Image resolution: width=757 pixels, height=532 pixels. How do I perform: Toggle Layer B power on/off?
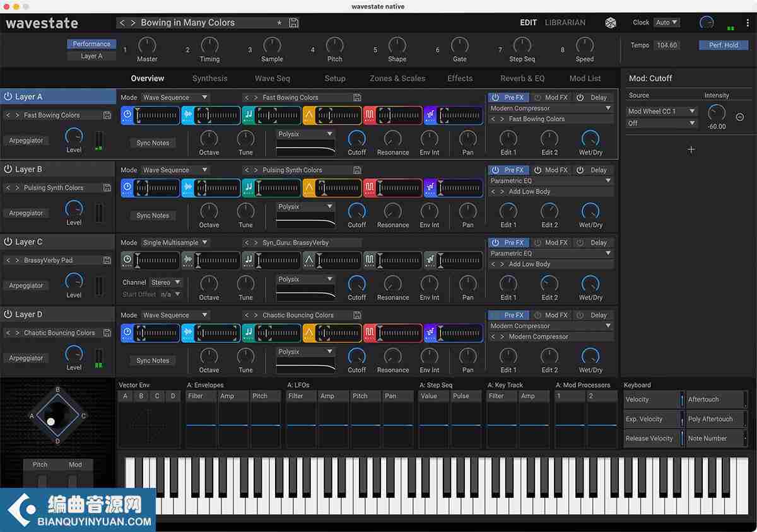click(x=8, y=170)
